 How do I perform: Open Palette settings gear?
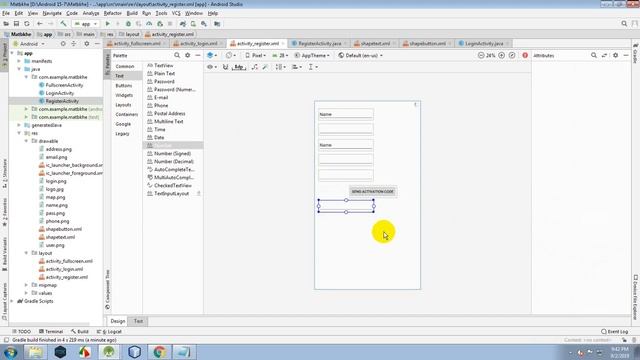tap(187, 55)
